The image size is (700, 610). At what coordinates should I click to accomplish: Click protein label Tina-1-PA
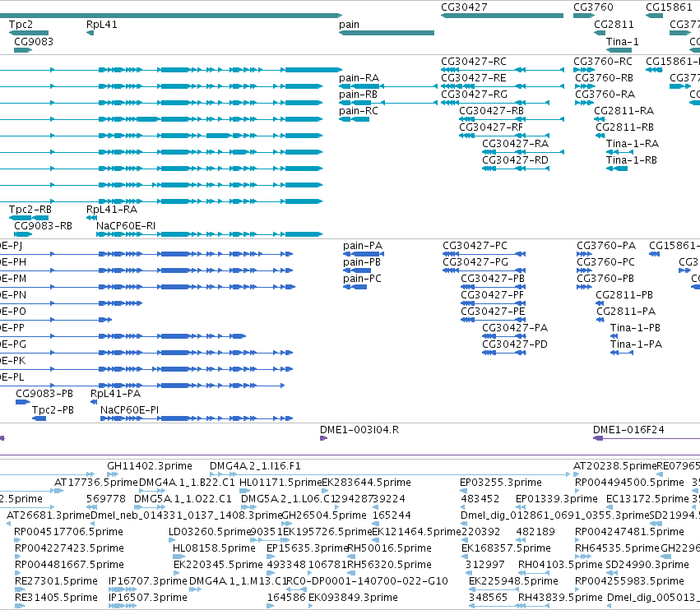636,344
